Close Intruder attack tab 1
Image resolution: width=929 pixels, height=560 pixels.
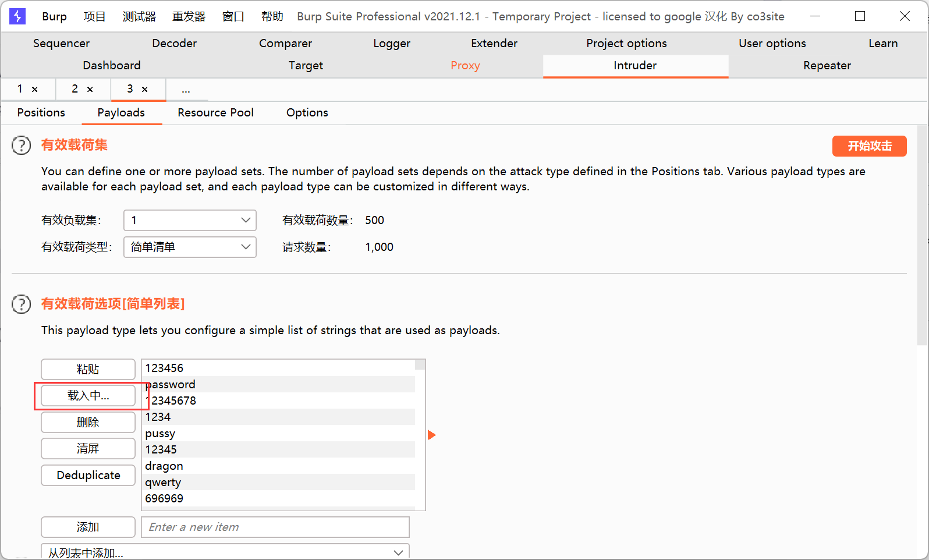click(x=35, y=89)
